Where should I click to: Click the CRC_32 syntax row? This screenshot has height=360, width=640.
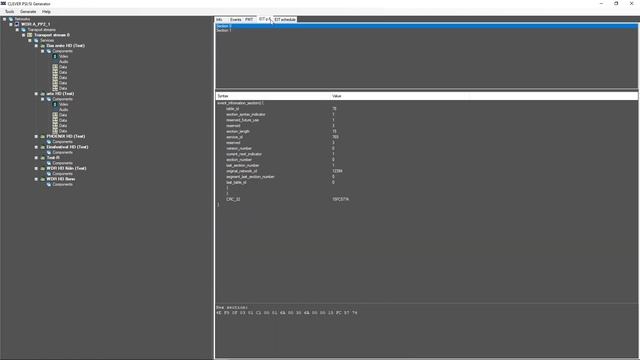[x=426, y=199]
